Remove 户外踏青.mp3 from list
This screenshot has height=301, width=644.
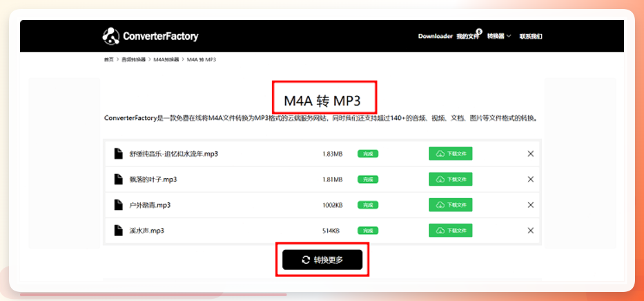click(531, 205)
